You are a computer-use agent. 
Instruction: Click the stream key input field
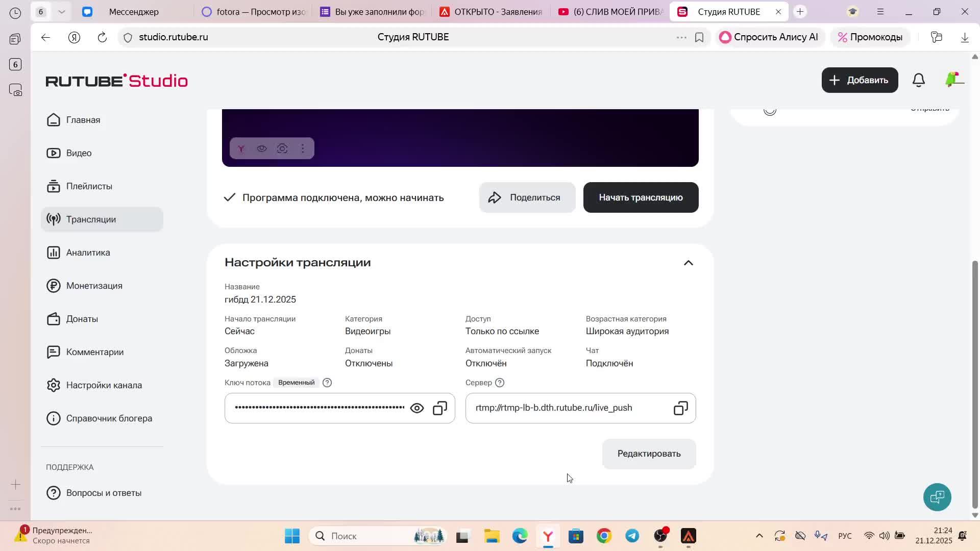[x=319, y=408]
